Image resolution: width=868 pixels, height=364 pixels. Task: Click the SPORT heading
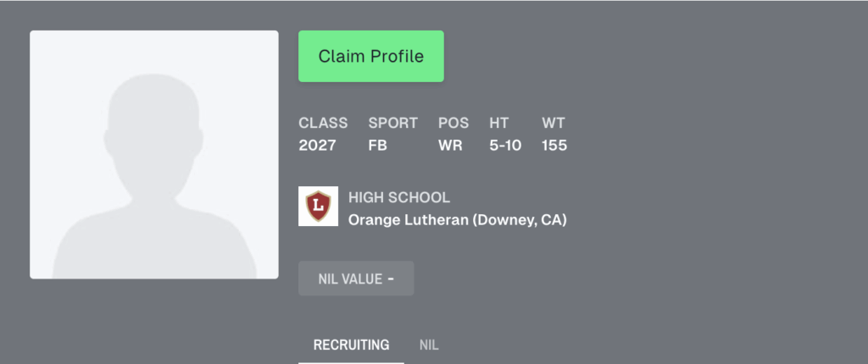(x=393, y=123)
